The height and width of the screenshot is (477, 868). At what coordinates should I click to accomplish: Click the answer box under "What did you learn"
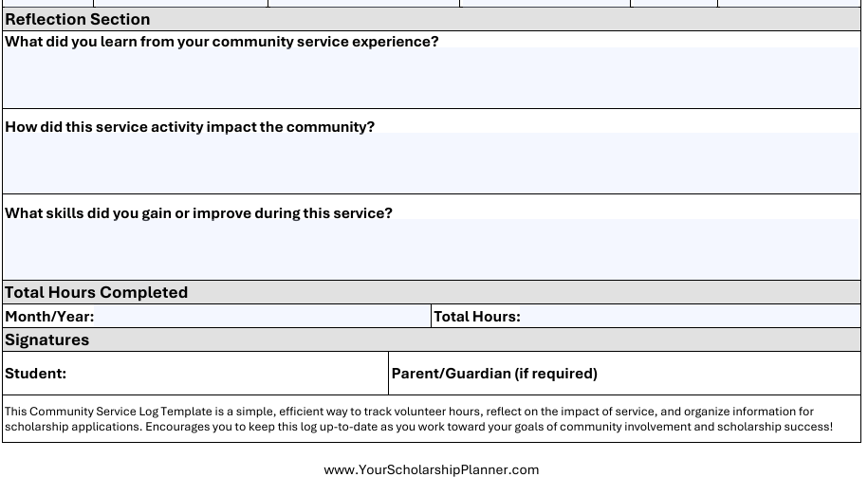432,78
